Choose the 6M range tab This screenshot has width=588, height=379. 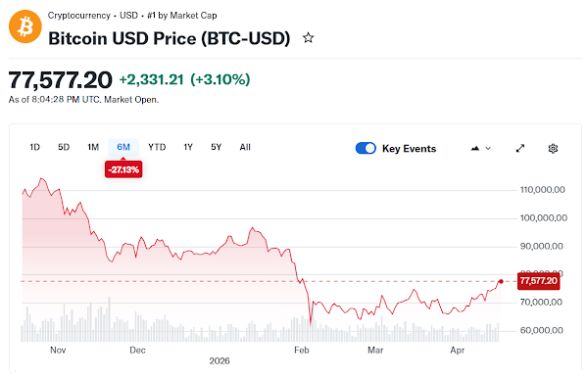123,147
